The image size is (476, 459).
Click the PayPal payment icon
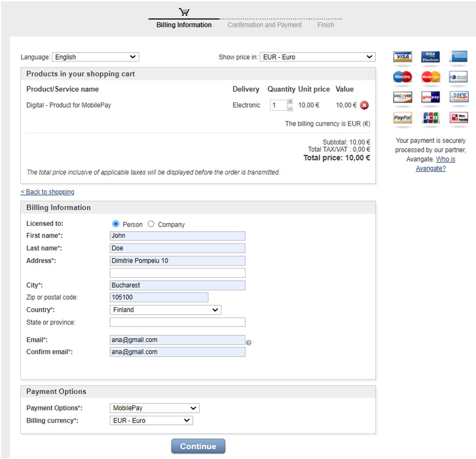(402, 118)
